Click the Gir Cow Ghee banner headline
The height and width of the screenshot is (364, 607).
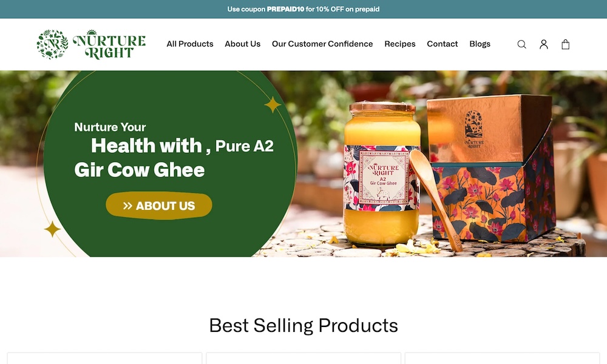click(x=140, y=170)
